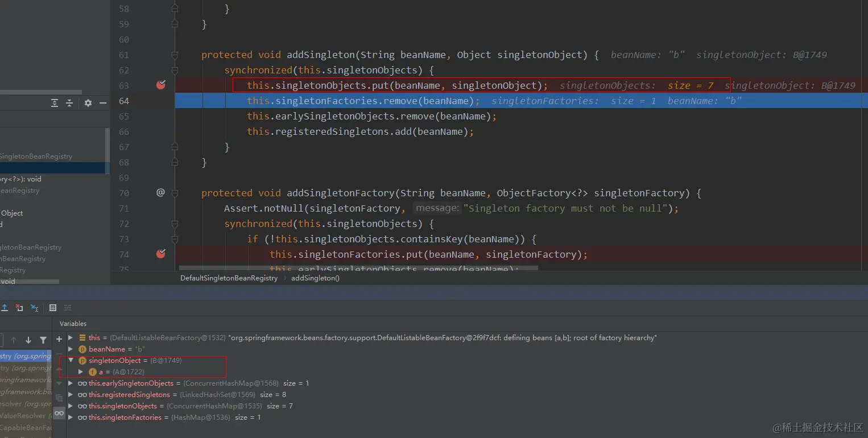Select this.singletonFactories size = 1 row
868x438 pixels.
tap(467, 418)
